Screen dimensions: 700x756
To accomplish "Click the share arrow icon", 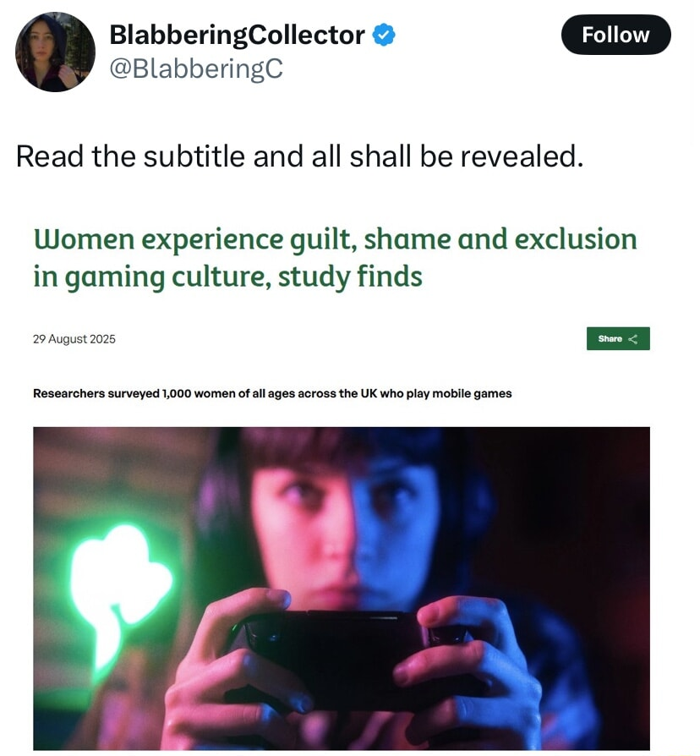I will [633, 339].
